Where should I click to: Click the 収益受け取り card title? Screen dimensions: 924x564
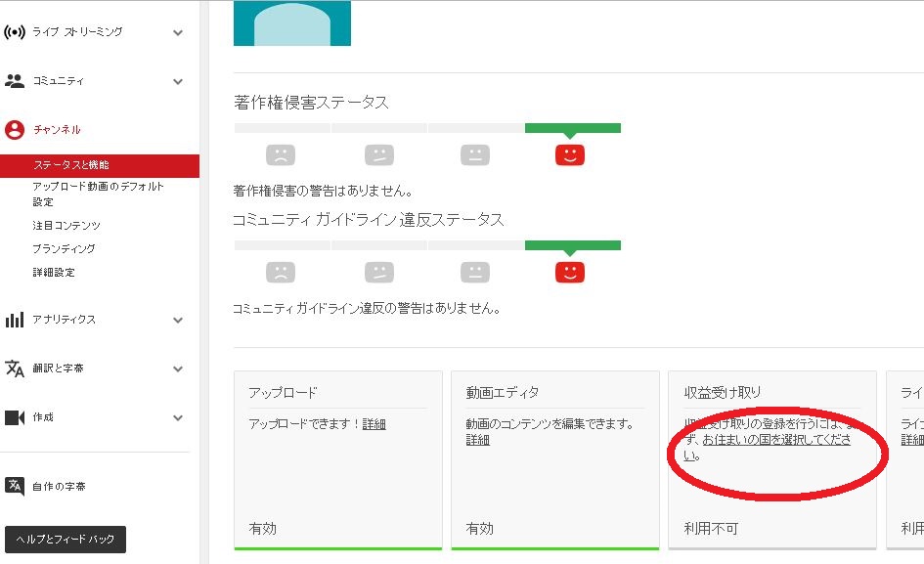[723, 393]
